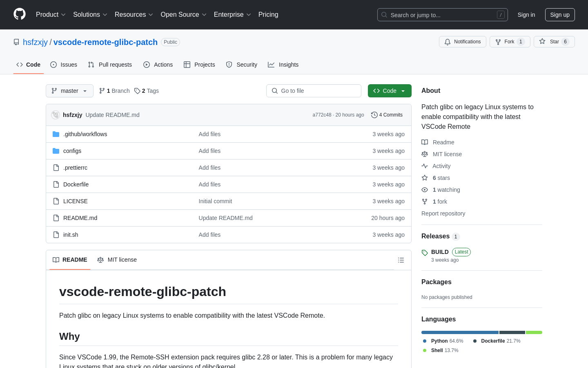Viewport: 588px width, 368px height.
Task: Click the star icon in the Star button
Action: [542, 41]
